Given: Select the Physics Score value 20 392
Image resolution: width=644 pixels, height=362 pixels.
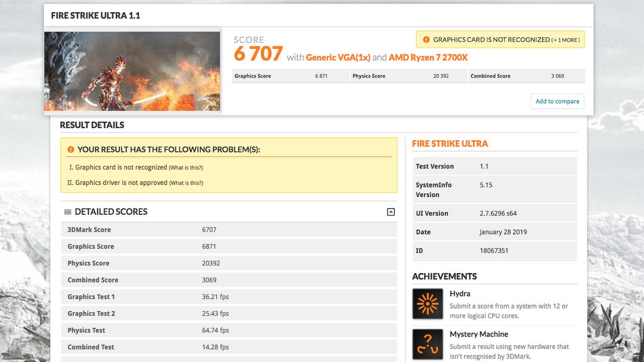Looking at the screenshot, I should point(441,76).
